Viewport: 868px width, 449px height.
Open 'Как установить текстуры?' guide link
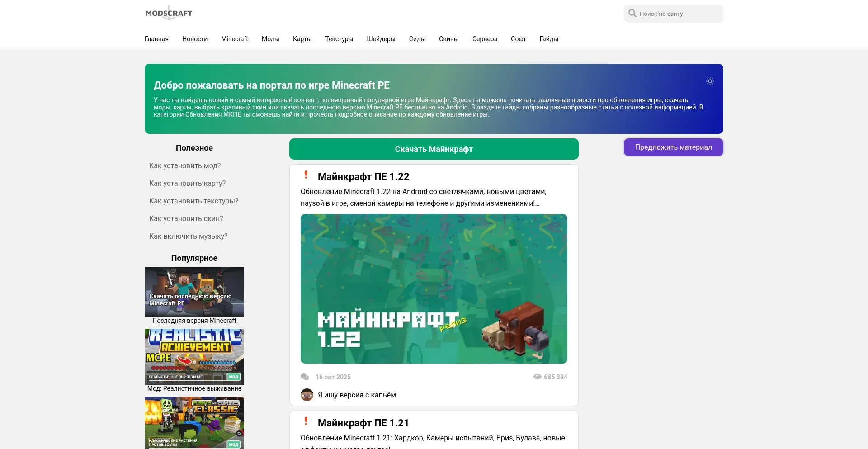pos(193,201)
